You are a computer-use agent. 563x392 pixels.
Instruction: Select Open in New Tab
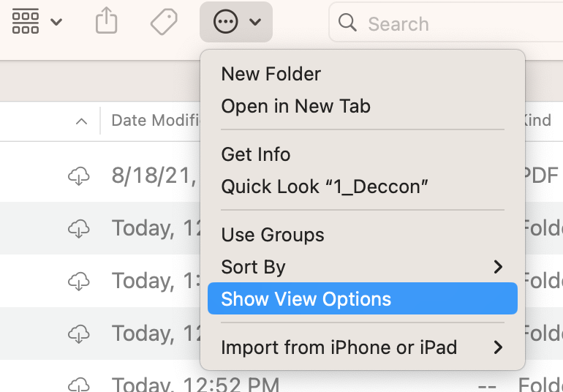[x=295, y=106]
